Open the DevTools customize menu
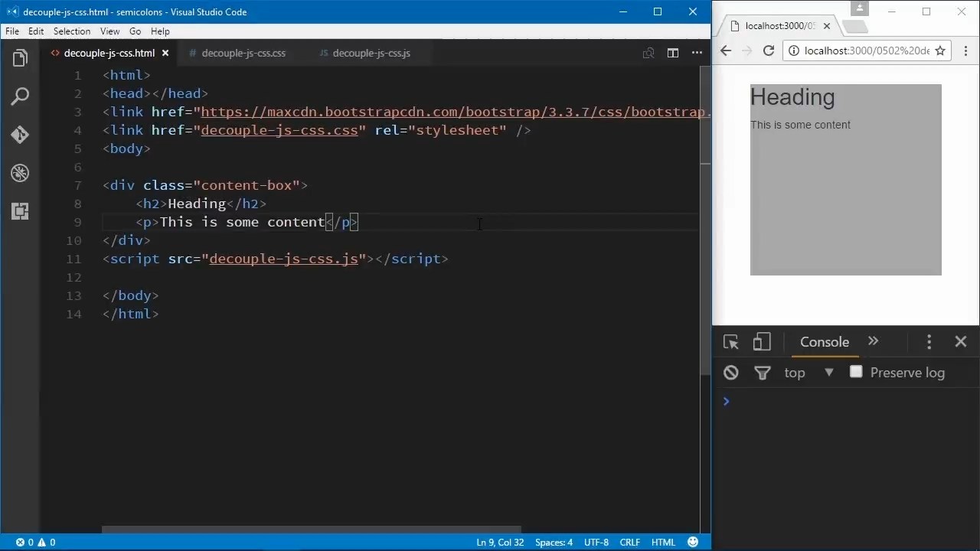 (x=929, y=342)
